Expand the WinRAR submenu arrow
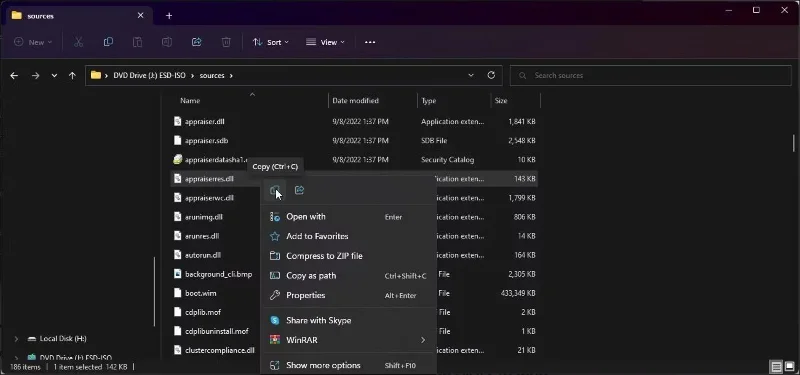This screenshot has height=375, width=800. 422,340
